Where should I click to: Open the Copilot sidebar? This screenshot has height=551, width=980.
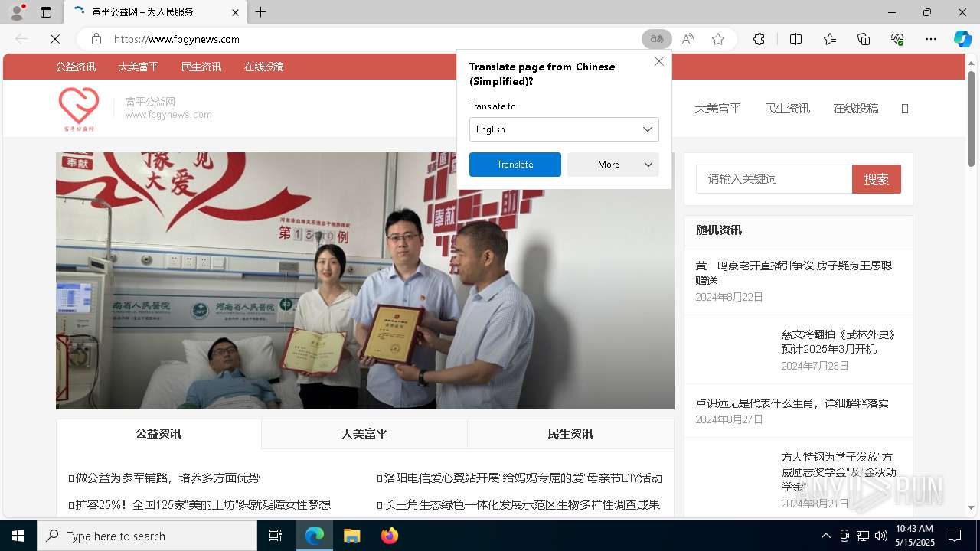(x=962, y=39)
